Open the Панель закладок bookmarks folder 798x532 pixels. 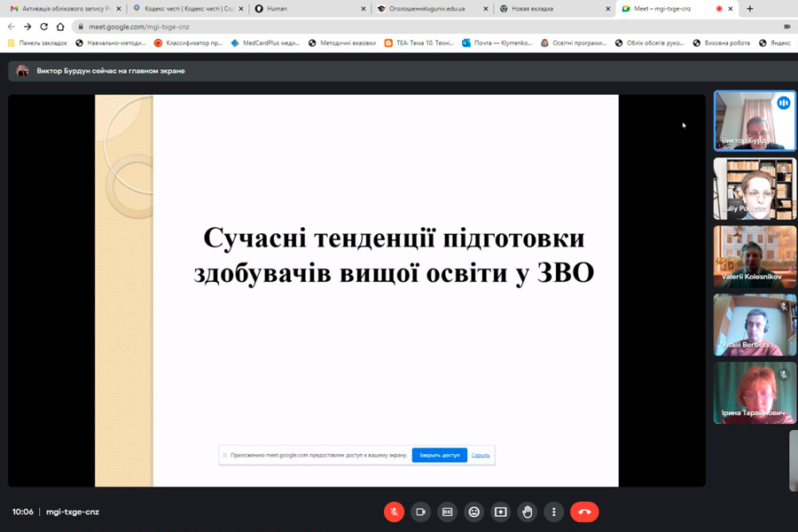[37, 43]
